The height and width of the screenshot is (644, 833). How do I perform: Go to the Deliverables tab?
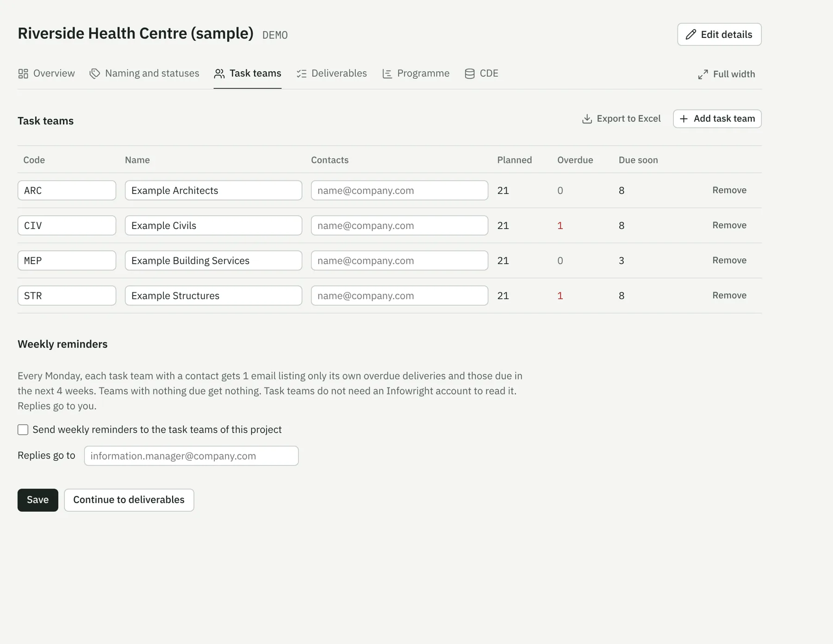click(x=332, y=74)
